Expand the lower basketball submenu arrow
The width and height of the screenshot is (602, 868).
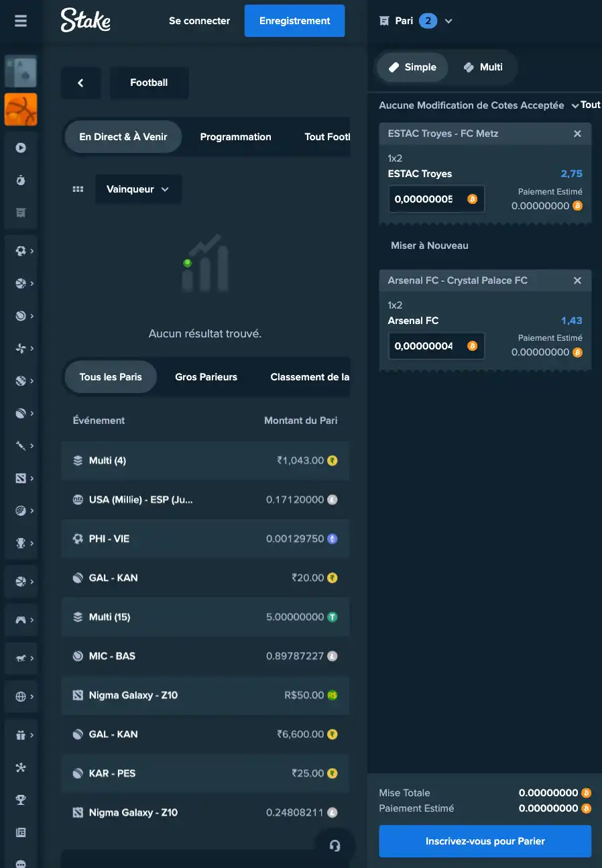(x=32, y=582)
